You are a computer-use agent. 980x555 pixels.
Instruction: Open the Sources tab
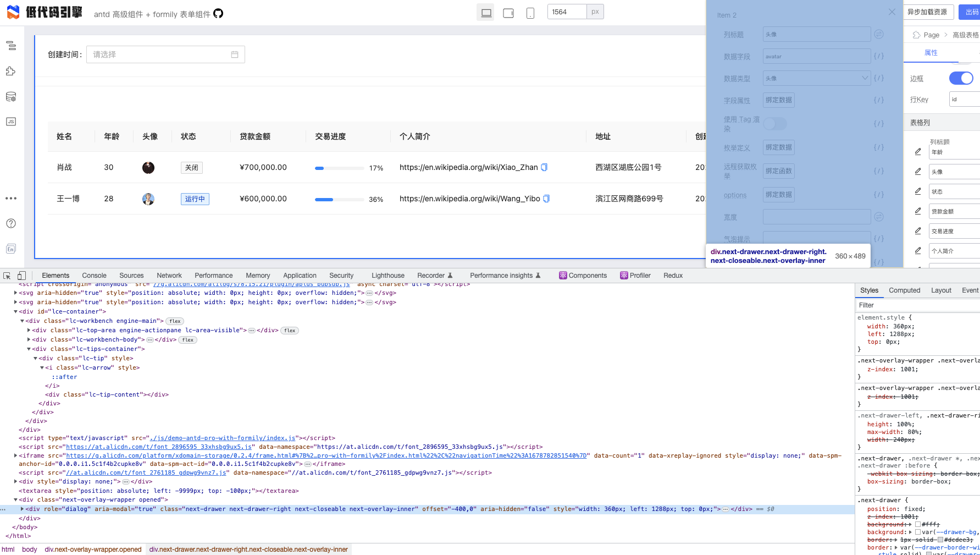pos(131,276)
